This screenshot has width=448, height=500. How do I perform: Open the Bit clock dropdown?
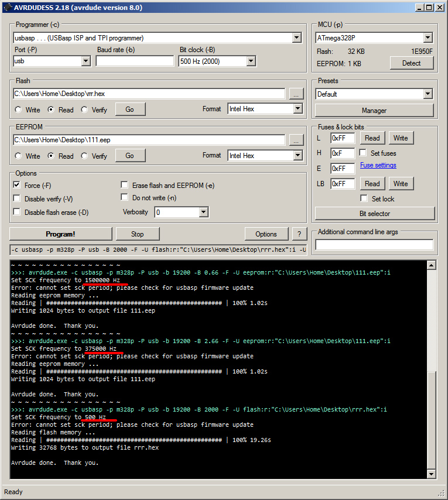pos(251,61)
